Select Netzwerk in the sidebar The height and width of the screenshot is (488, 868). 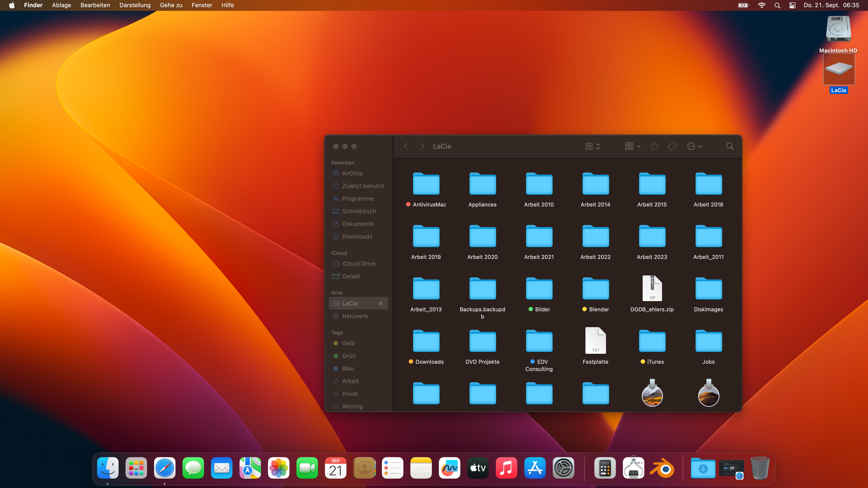(x=355, y=316)
